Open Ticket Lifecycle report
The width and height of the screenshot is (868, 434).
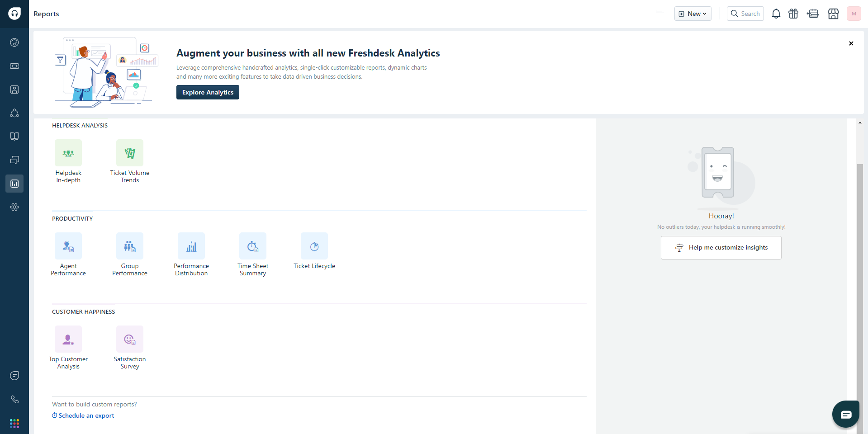coord(314,251)
